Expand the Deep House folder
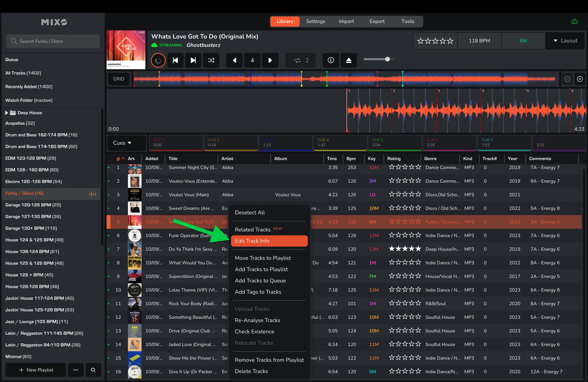 [6, 113]
